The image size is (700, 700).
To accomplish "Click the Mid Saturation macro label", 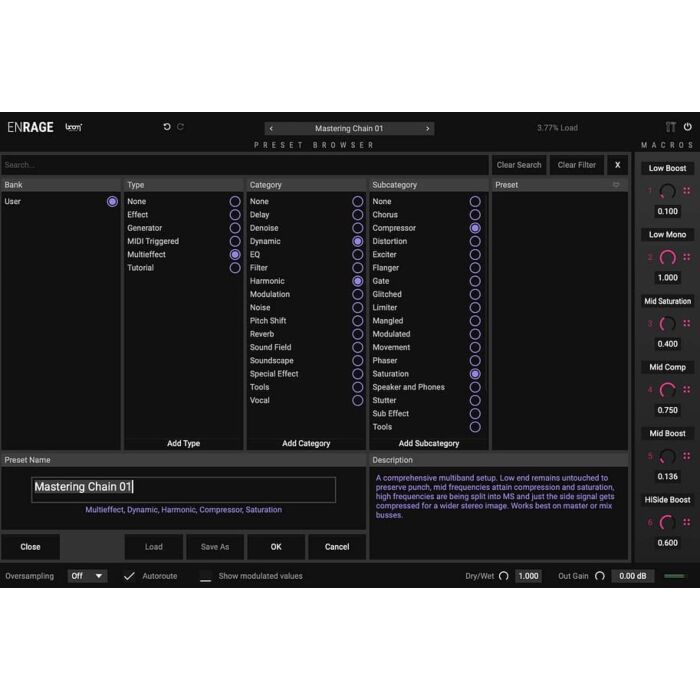I will tap(667, 301).
